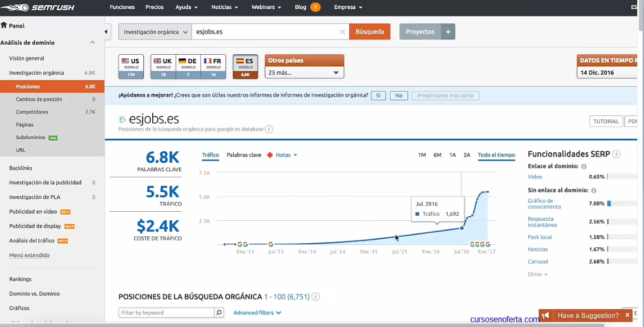Screen dimensions: 644x327
Task: Switch to the Tráfico chart tab
Action: [x=210, y=155]
